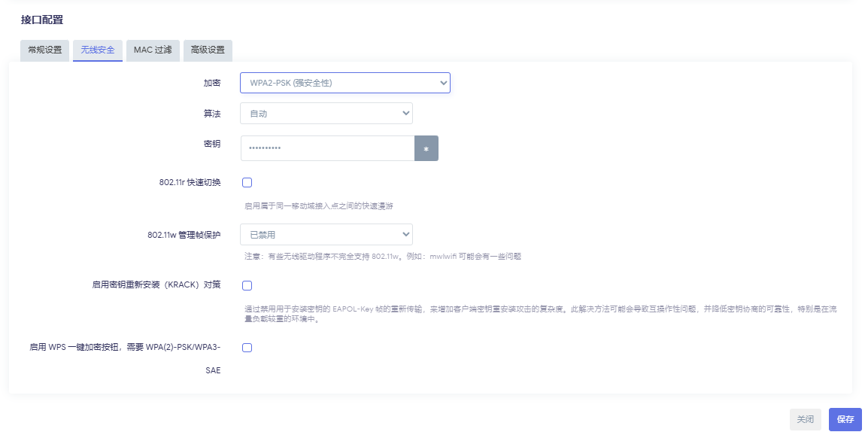Viewport: 868px width, 435px height.
Task: Open the 加密 dropdown showing WPA2-PSK
Action: click(x=344, y=83)
